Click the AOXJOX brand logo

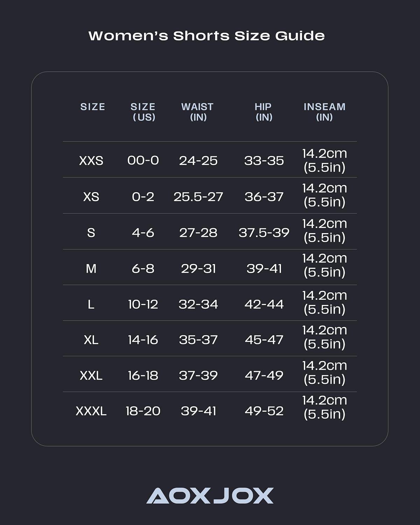pyautogui.click(x=210, y=496)
